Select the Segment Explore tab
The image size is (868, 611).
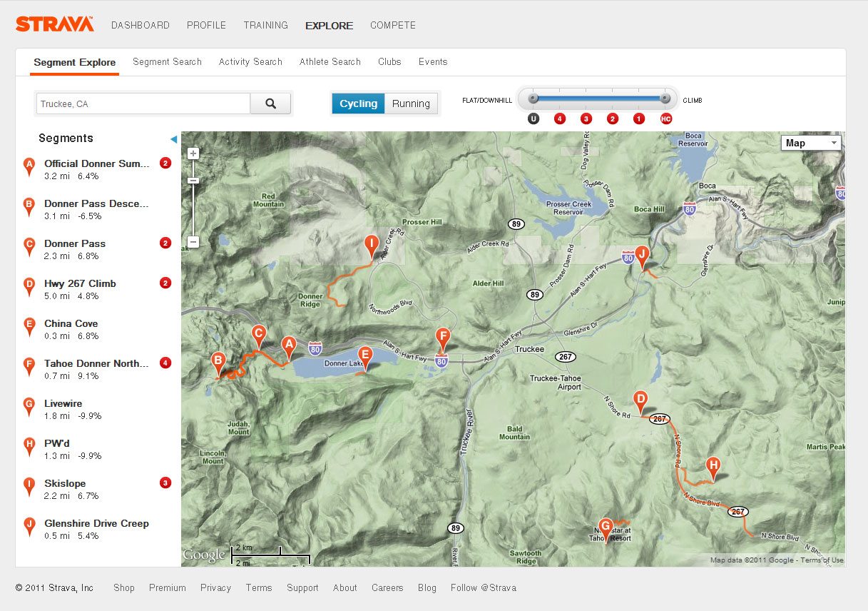pyautogui.click(x=75, y=62)
